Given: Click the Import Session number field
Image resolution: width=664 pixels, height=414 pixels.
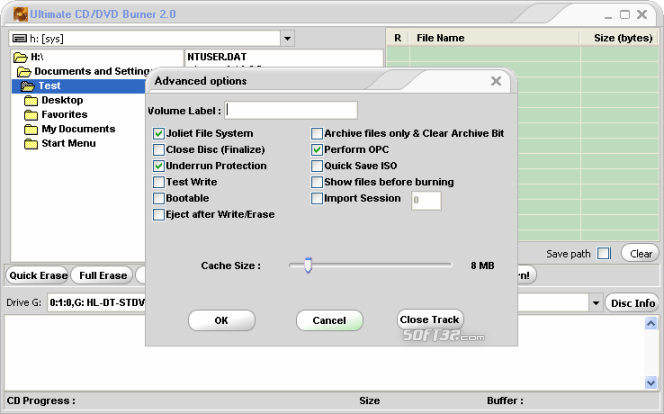Looking at the screenshot, I should point(426,200).
